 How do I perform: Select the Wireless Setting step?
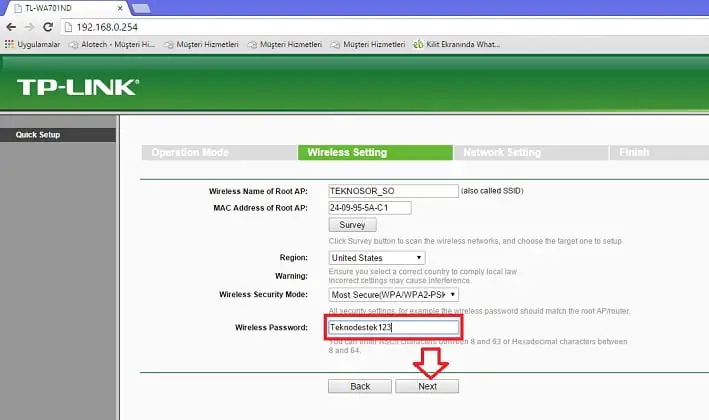375,152
